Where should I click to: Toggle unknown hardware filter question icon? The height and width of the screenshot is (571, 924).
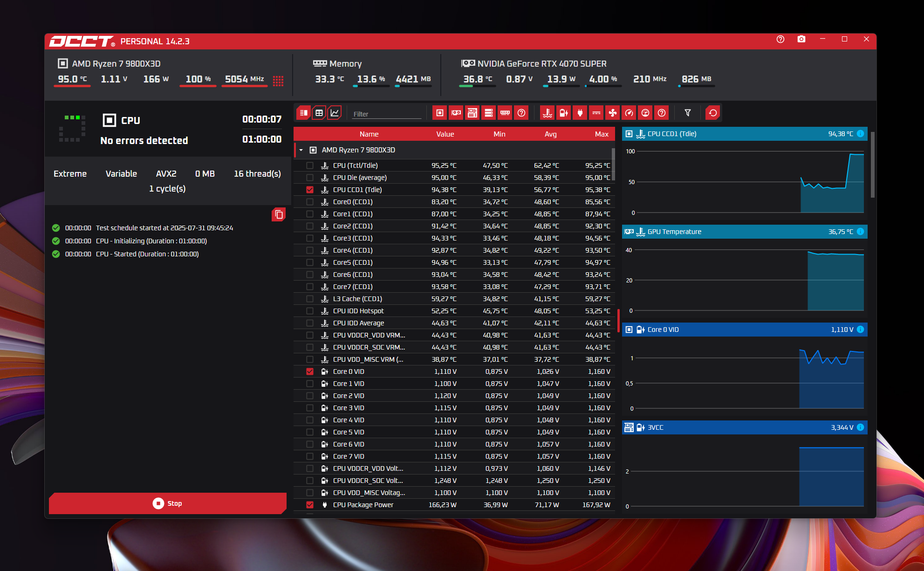(521, 113)
